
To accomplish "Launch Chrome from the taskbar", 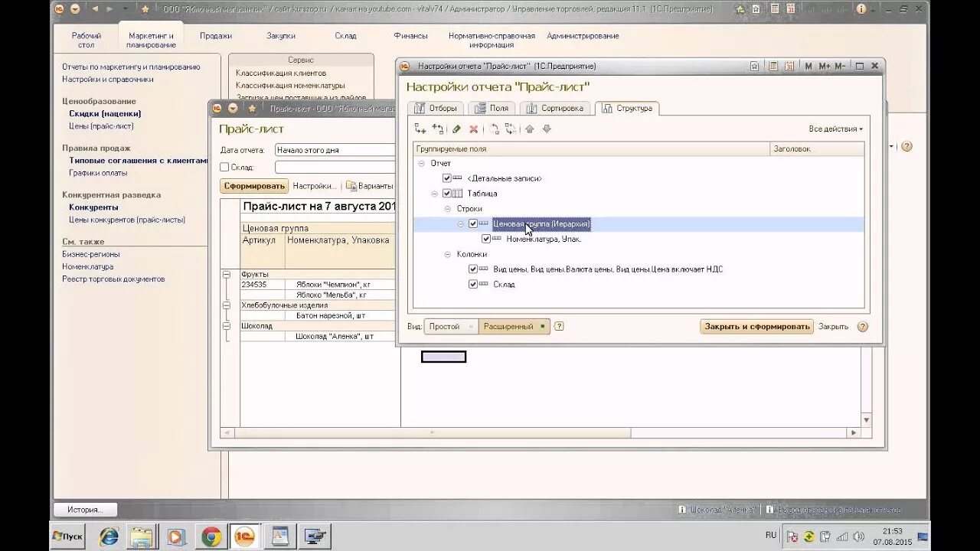I will tap(211, 536).
